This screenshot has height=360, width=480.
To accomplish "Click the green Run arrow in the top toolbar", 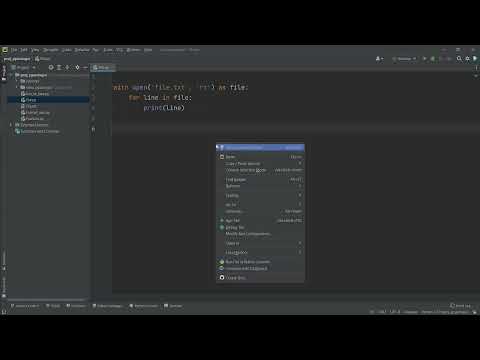I will (x=424, y=59).
